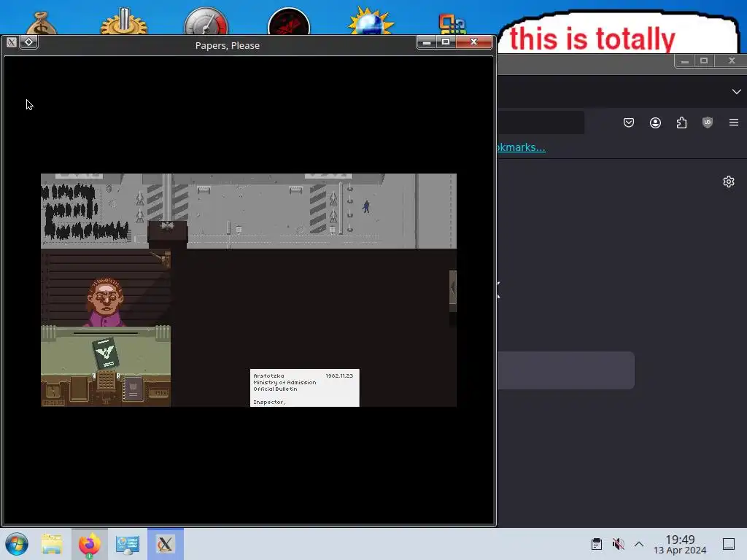747x560 pixels.
Task: Click the X icon in Papers, Please titlebar
Action: (x=12, y=42)
